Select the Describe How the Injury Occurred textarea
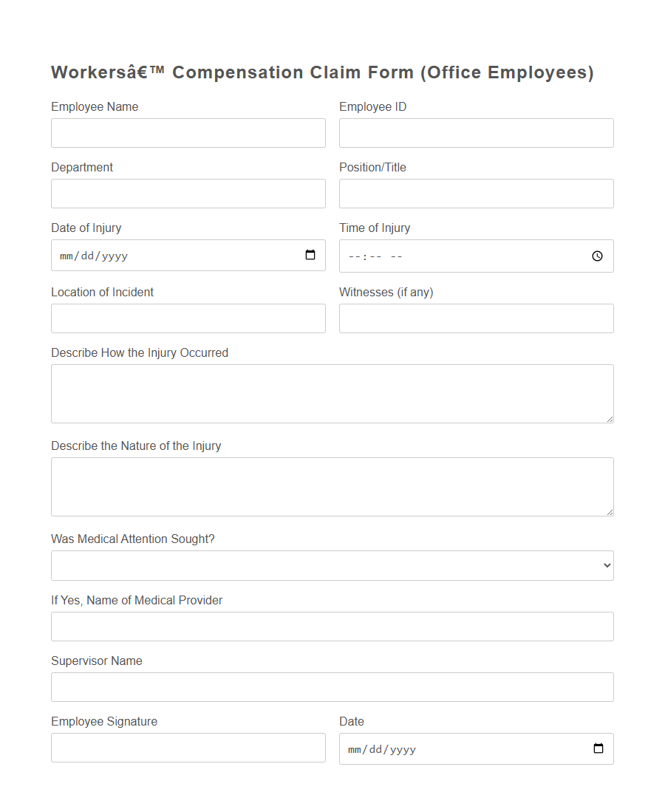Image resolution: width=665 pixels, height=812 pixels. (332, 393)
